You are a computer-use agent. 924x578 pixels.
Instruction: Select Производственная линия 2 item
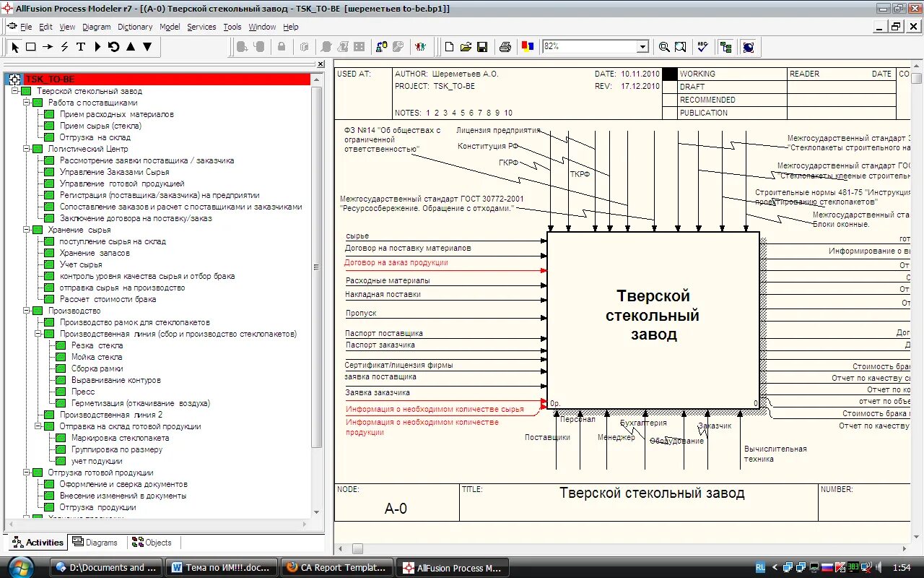click(x=111, y=415)
